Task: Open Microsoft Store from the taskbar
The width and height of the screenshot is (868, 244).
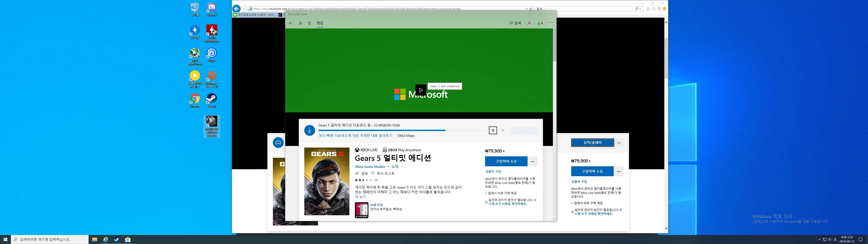Action: (x=128, y=239)
